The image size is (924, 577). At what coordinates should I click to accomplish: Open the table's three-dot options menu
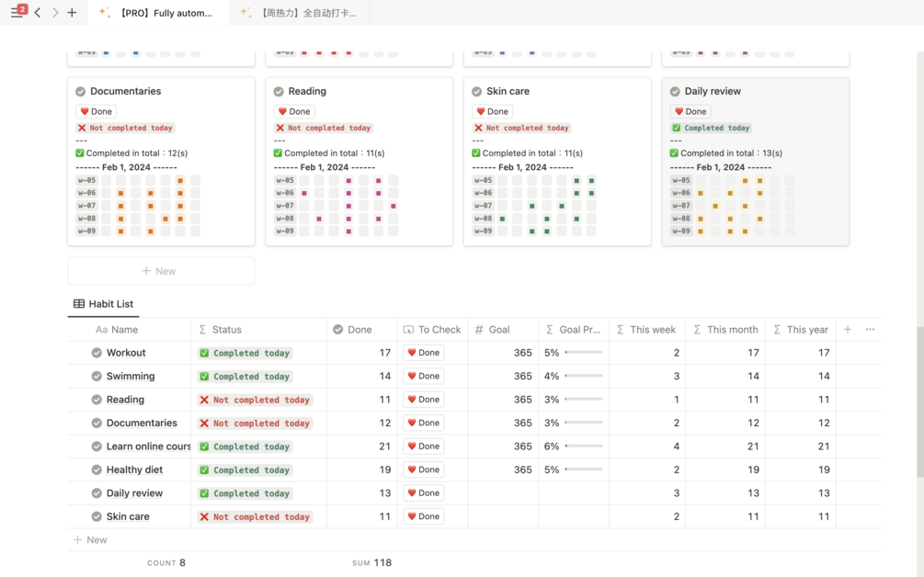pos(870,330)
